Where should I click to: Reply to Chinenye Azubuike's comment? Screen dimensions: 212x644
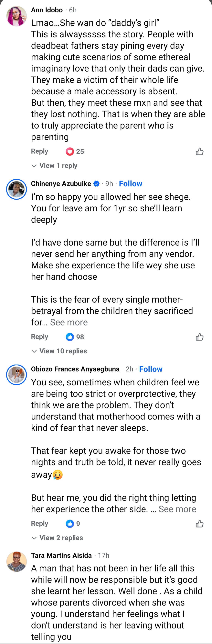pos(39,337)
